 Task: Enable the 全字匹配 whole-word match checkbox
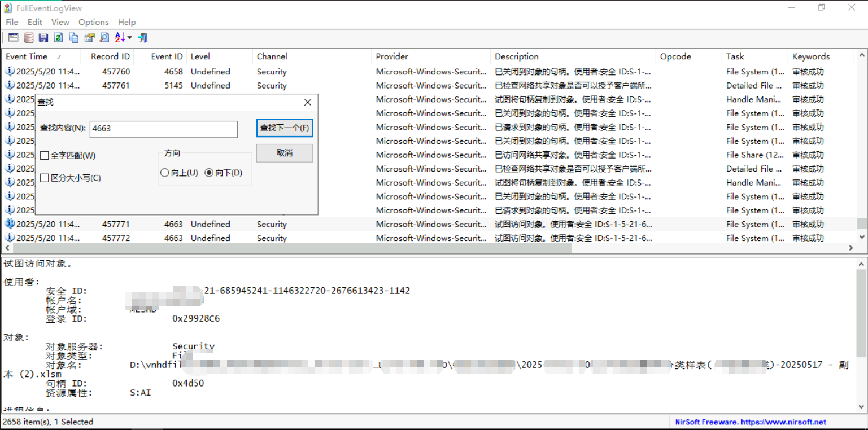[x=45, y=155]
